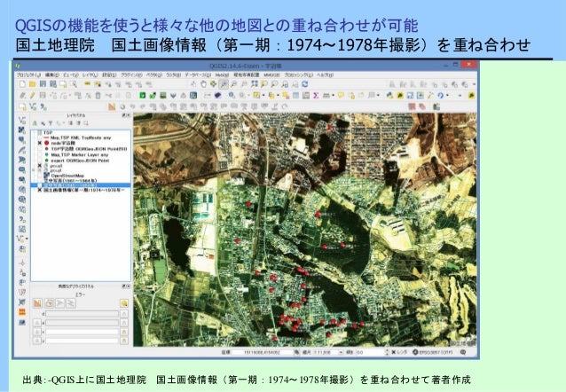Select the Pan Map hand tool
This screenshot has width=566, height=392.
tap(203, 84)
